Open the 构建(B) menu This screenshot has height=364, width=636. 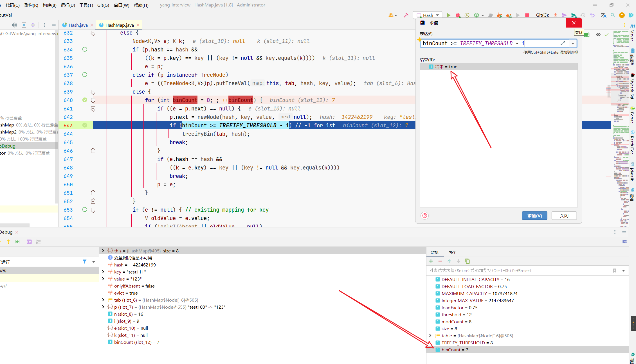50,5
